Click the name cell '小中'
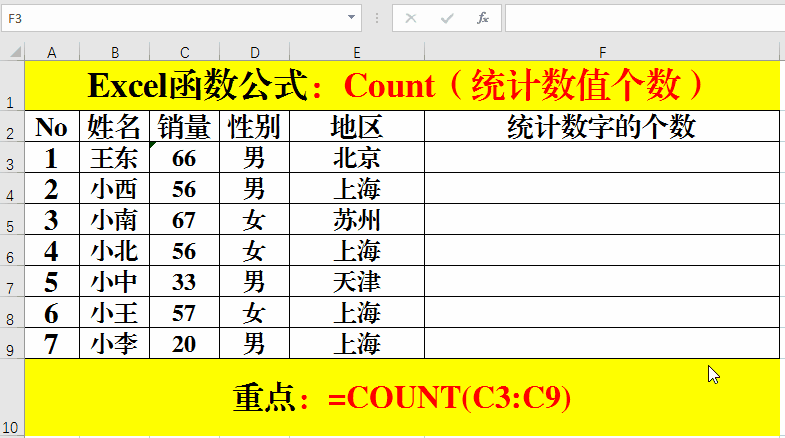Viewport: 785px width, 438px height. coord(115,281)
